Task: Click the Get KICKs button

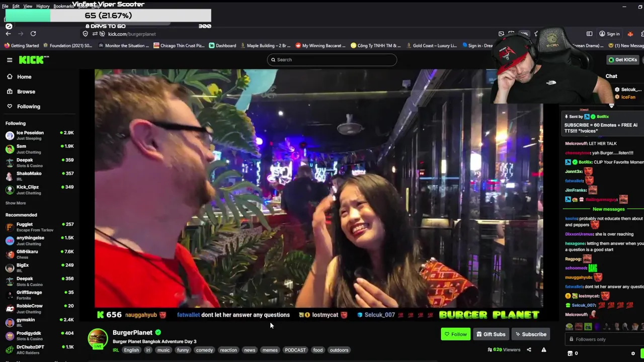Action: 623,60
